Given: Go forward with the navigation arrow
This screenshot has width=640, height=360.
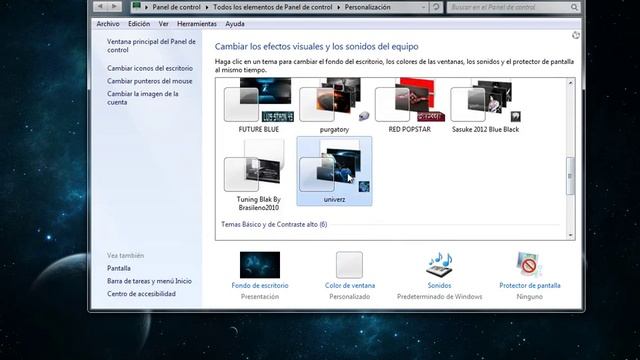Looking at the screenshot, I should tap(114, 7).
